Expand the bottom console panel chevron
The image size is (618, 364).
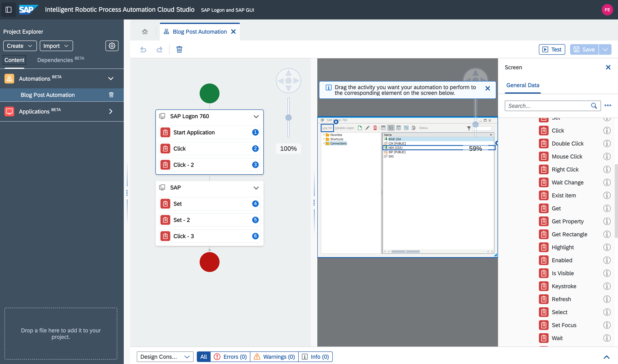point(607,357)
